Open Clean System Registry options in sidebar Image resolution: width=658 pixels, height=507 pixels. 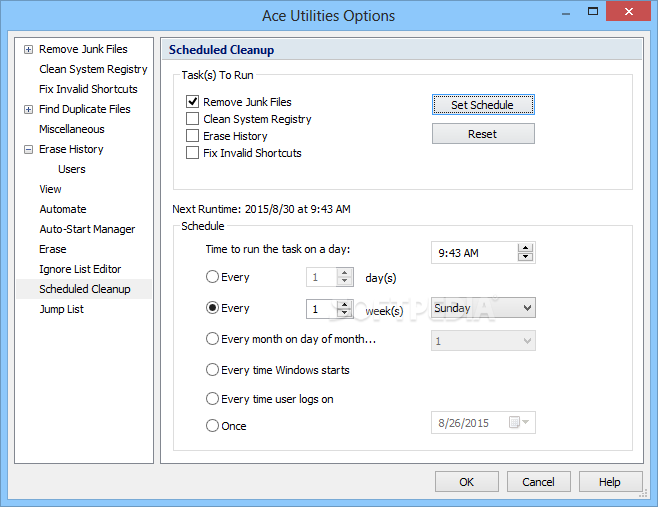point(93,69)
